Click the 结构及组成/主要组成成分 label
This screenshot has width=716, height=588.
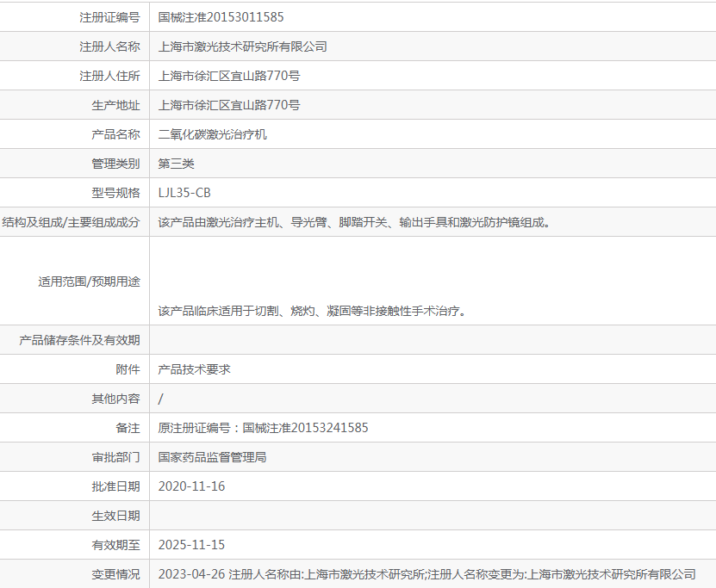tap(71, 222)
